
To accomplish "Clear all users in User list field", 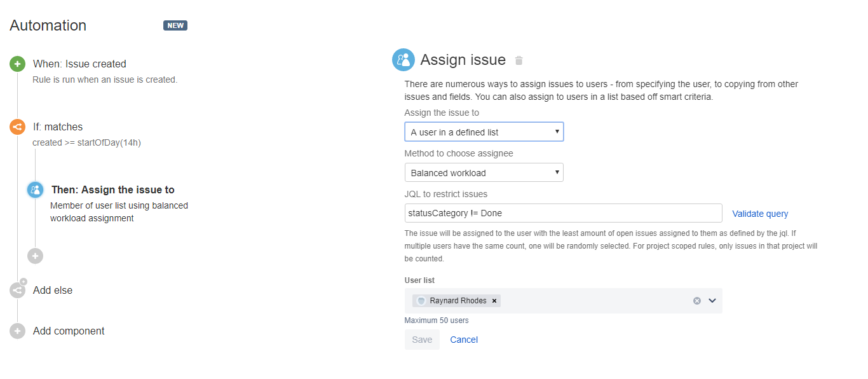I will coord(697,301).
